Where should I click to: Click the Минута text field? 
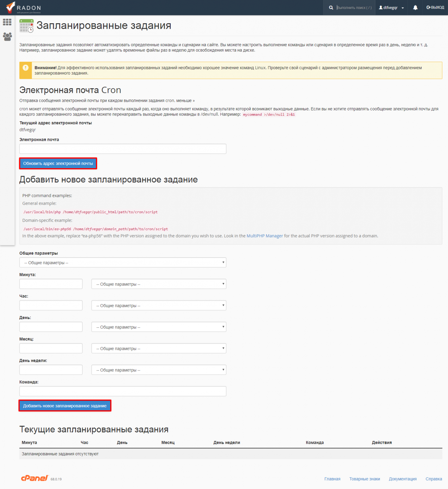pos(51,284)
